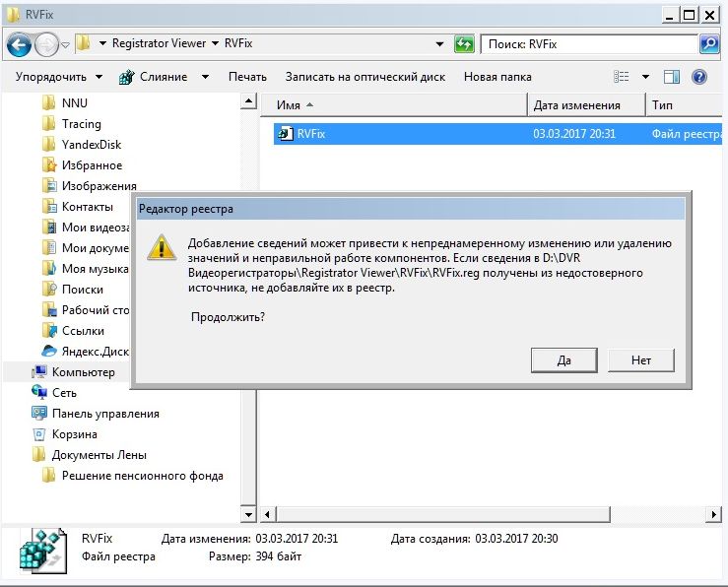728x587 pixels.
Task: Open the Упорядочить dropdown menu
Action: click(59, 77)
